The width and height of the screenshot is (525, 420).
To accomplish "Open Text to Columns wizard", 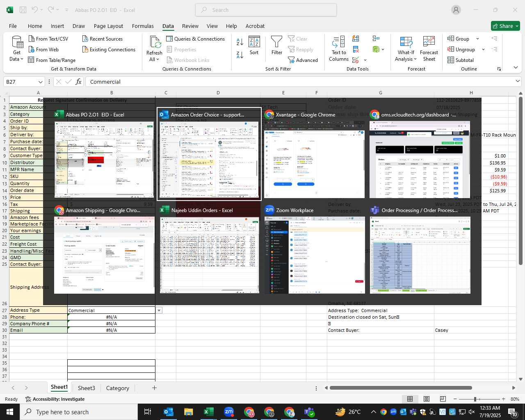I will (339, 49).
